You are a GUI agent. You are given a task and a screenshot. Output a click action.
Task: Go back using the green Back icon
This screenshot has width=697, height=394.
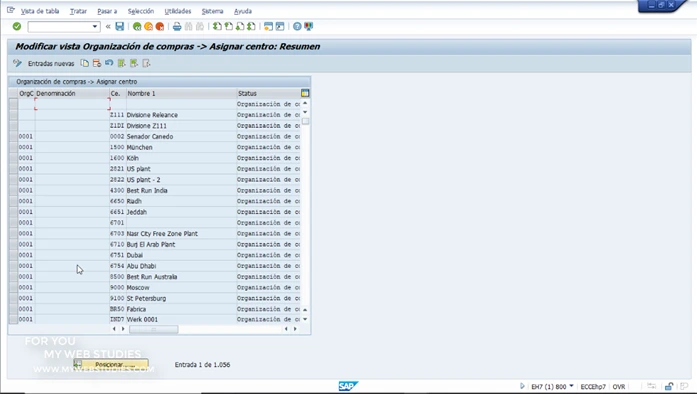[x=137, y=27]
